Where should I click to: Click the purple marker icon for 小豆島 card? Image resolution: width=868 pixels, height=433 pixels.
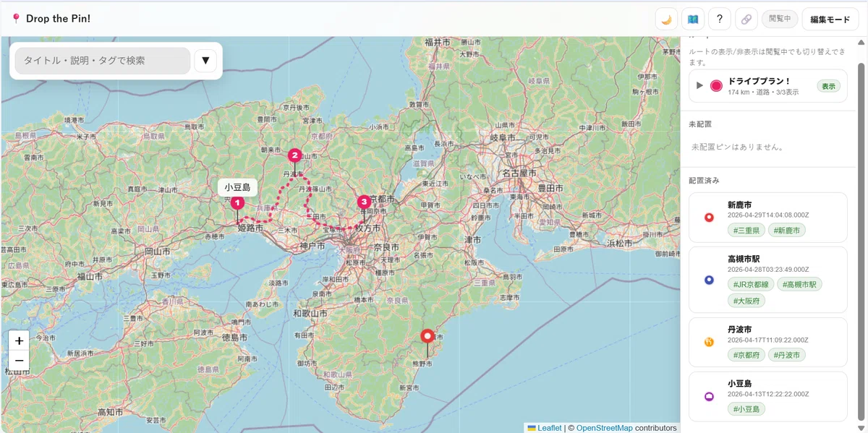(709, 396)
